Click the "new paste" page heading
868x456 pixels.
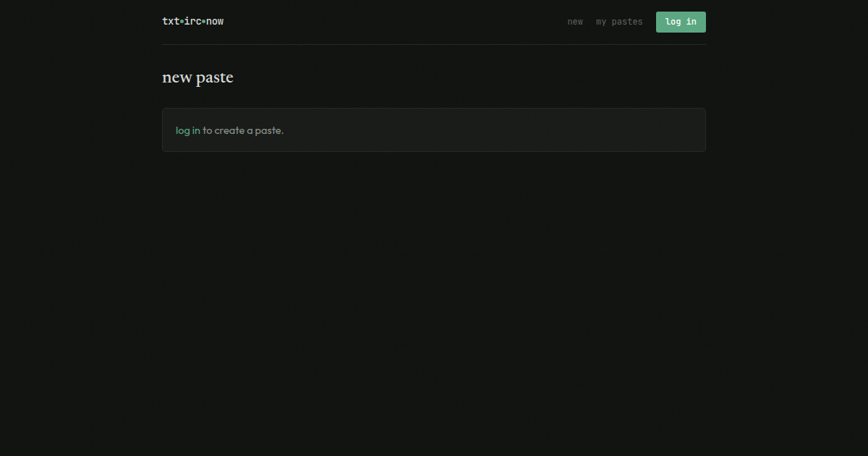point(197,77)
